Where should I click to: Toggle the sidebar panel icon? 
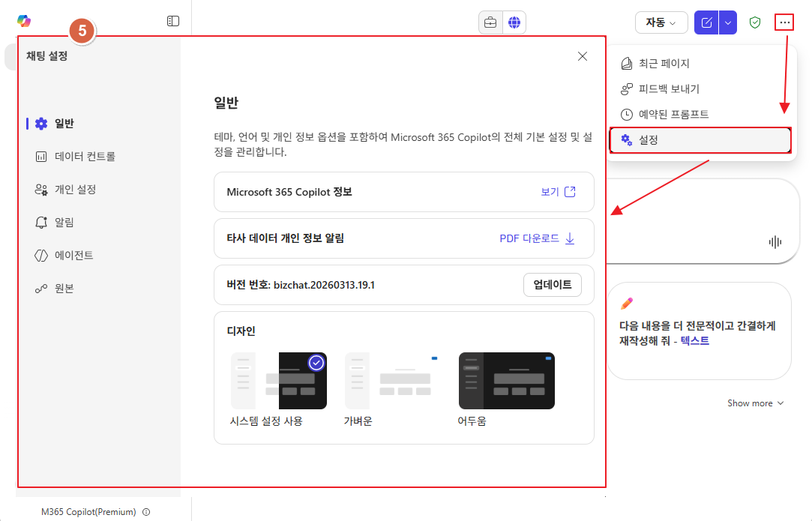click(173, 21)
